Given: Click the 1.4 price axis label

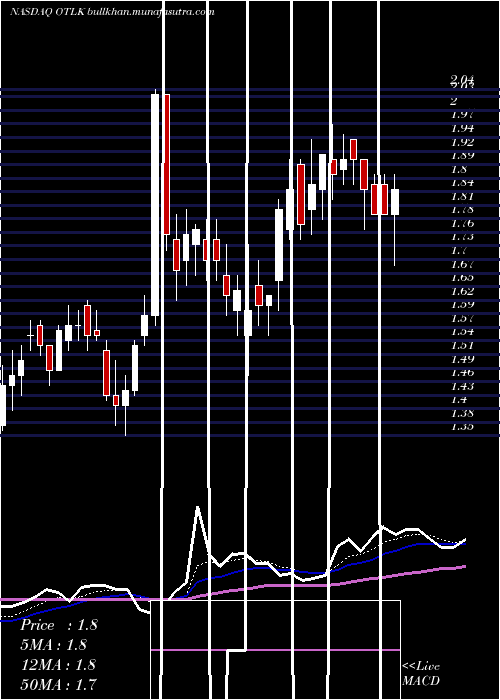Looking at the screenshot, I should coord(459,400).
